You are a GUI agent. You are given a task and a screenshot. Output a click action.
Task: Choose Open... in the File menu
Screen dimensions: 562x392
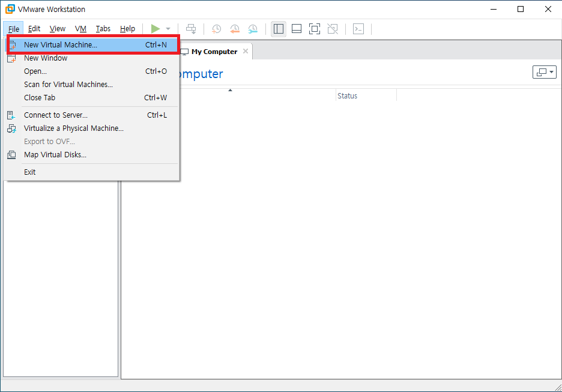coord(92,71)
